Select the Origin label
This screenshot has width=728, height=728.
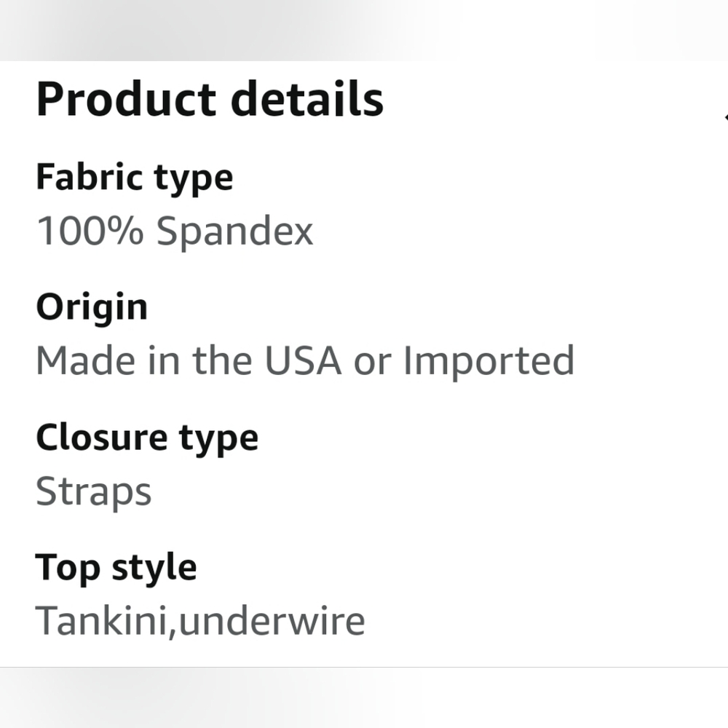click(92, 308)
